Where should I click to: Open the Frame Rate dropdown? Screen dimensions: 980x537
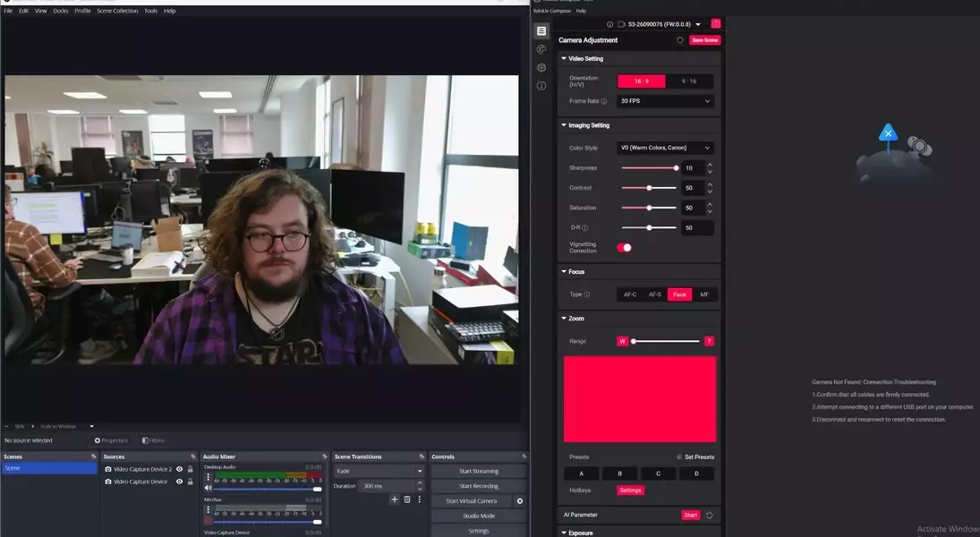pos(665,101)
